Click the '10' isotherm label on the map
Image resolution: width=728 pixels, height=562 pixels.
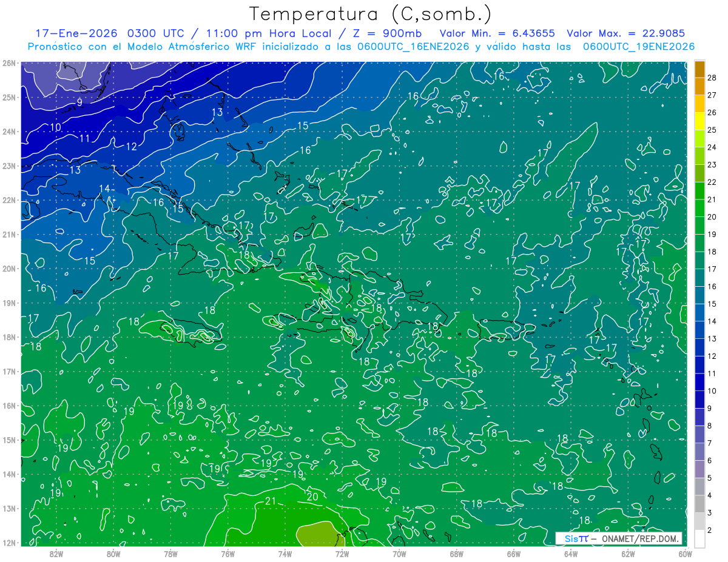(55, 127)
